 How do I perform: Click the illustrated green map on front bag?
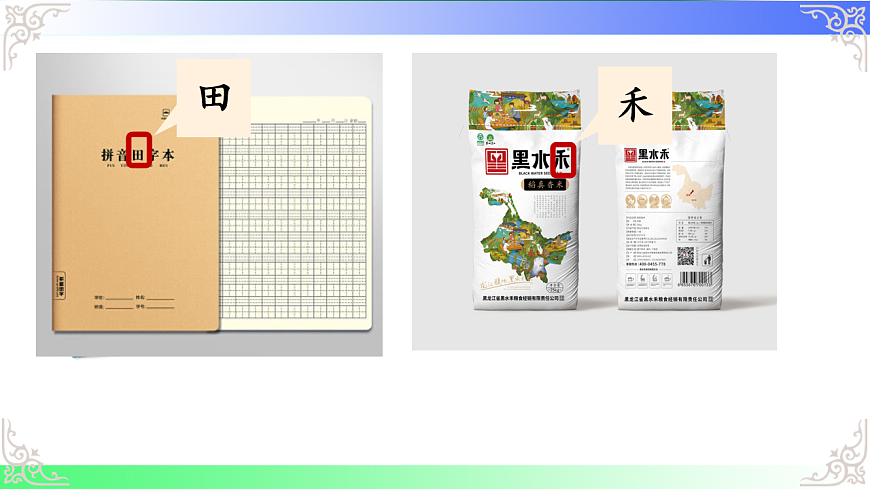(x=525, y=236)
